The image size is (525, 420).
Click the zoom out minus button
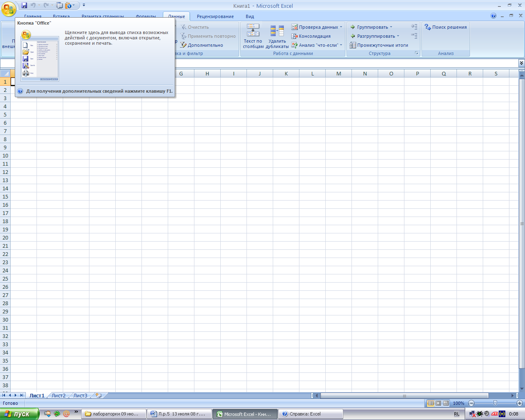click(x=471, y=403)
